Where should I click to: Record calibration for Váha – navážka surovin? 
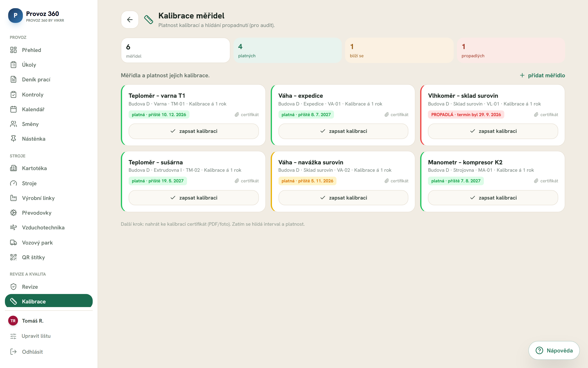point(343,198)
